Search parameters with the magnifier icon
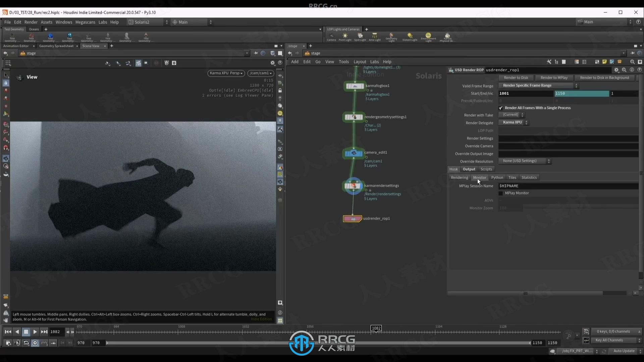 coord(624,70)
